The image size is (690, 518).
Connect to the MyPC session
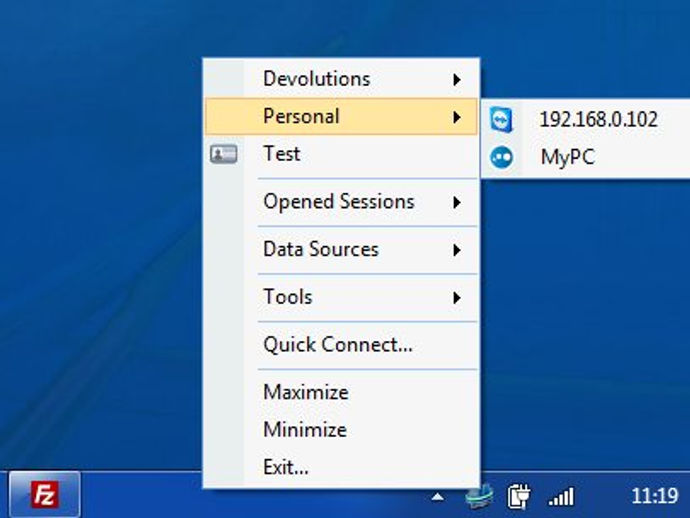[587, 157]
